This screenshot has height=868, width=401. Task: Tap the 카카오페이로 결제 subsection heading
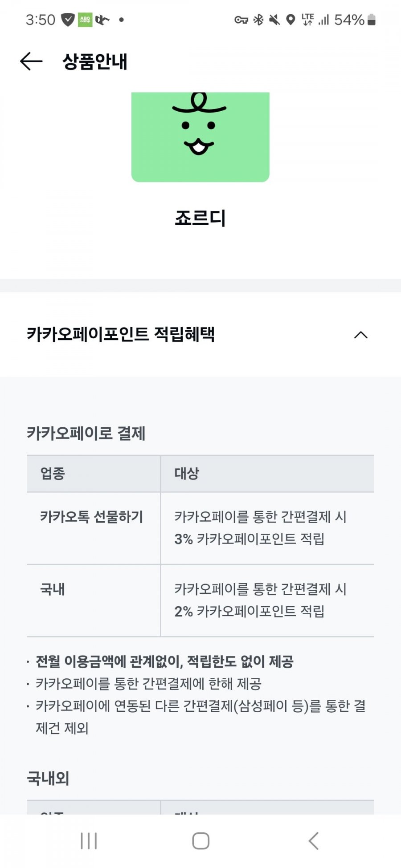tap(86, 433)
